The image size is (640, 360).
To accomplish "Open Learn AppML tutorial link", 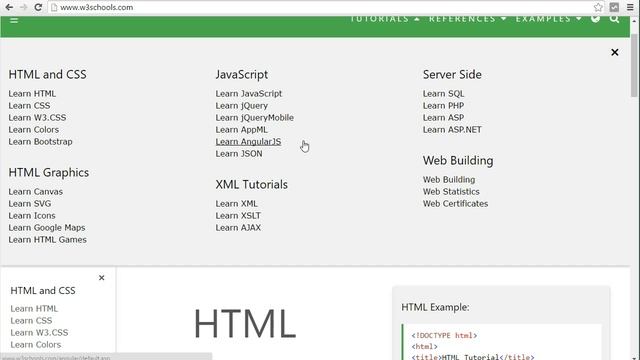I will point(242,130).
